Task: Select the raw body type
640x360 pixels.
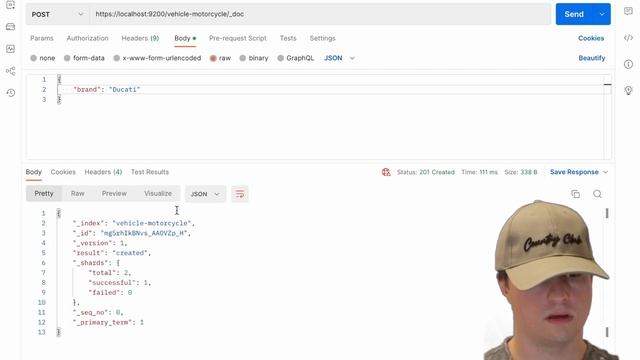Action: [x=220, y=58]
